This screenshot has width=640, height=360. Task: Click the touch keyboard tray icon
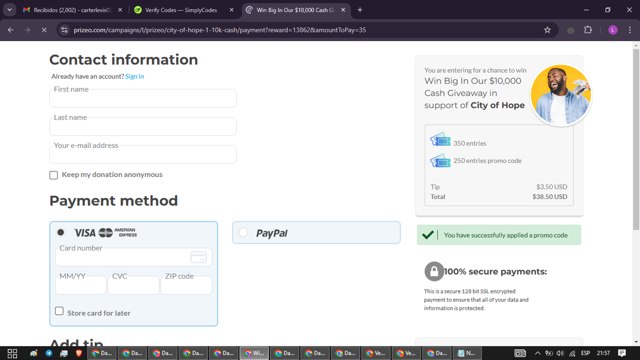(x=520, y=353)
